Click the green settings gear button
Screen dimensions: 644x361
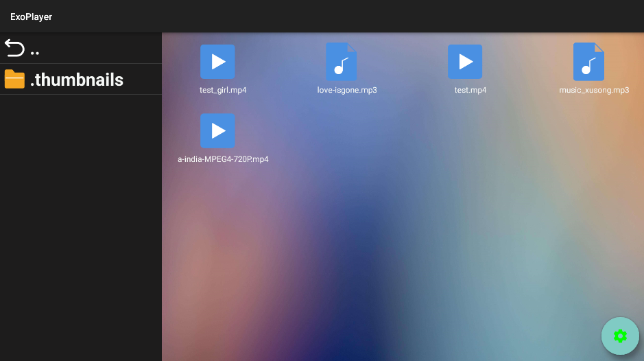click(x=620, y=336)
